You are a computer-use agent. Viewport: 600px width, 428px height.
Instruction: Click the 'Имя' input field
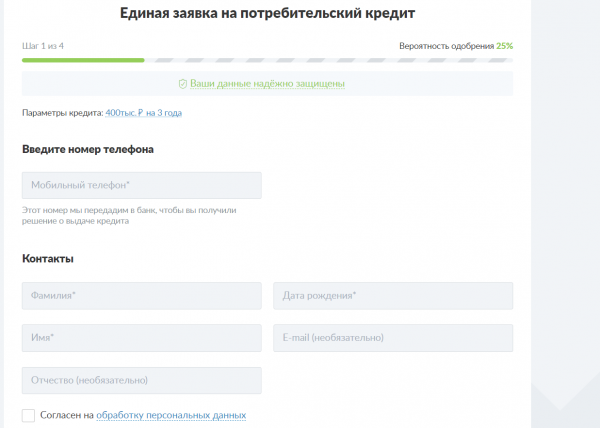142,338
